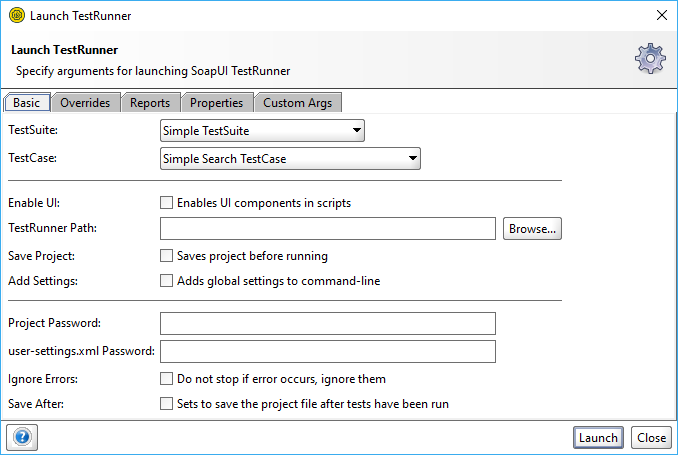Click the blue help question mark icon
Viewport: 678px width, 455px height.
click(22, 437)
